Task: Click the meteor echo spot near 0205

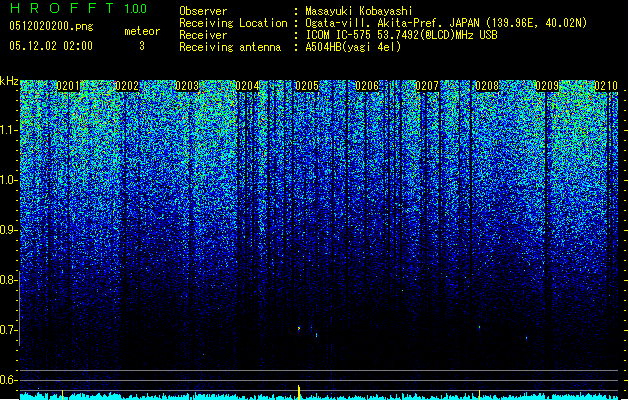Action: tap(299, 329)
